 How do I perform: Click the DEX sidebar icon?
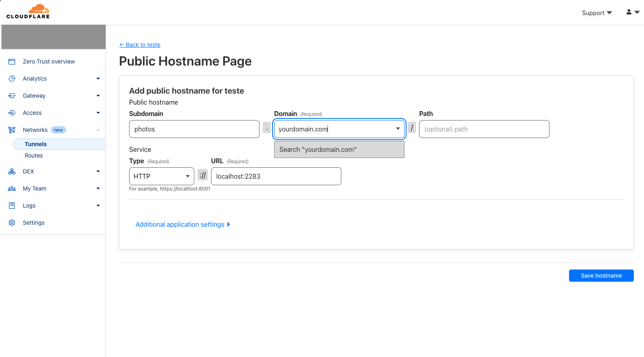(12, 171)
